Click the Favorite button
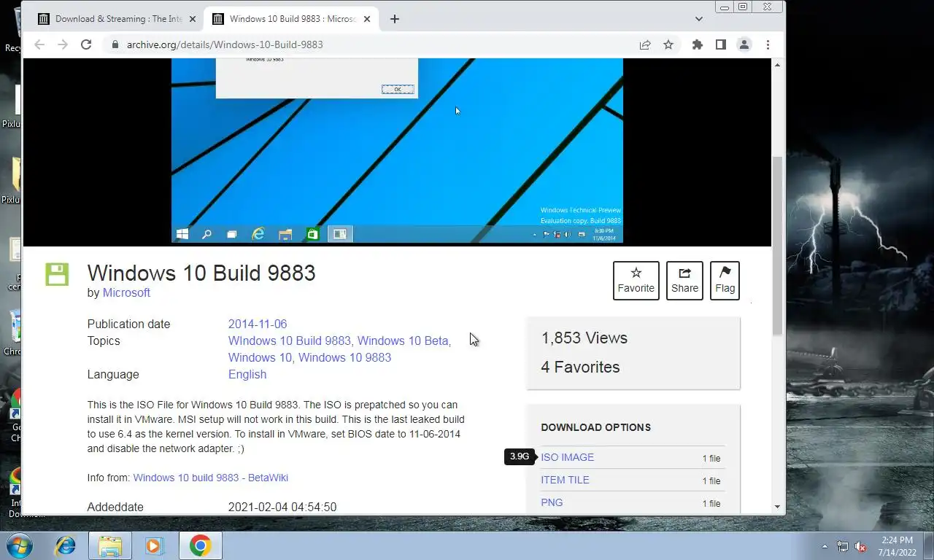This screenshot has height=560, width=934. [636, 281]
